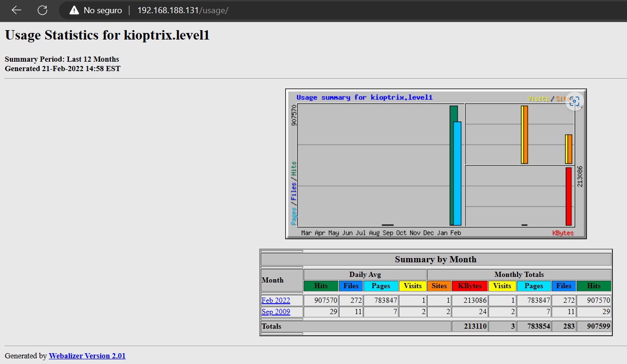Click the Totals row label
Screen dimensions: 627x364
point(272,326)
